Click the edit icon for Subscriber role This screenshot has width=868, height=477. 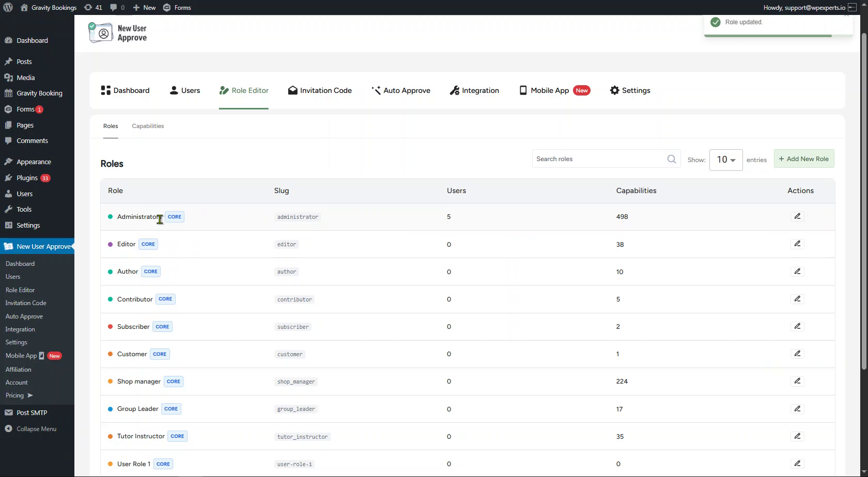[x=797, y=326]
